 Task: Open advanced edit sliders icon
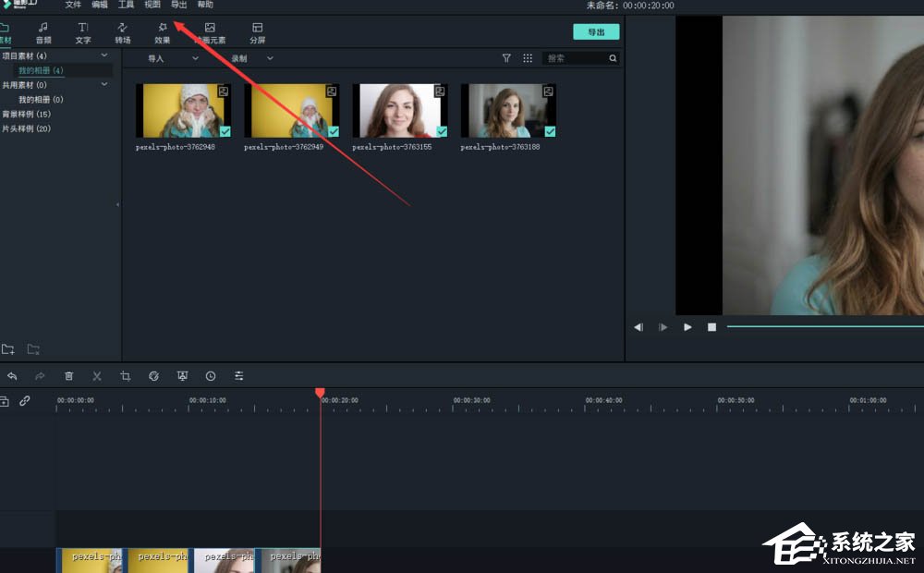click(x=238, y=376)
